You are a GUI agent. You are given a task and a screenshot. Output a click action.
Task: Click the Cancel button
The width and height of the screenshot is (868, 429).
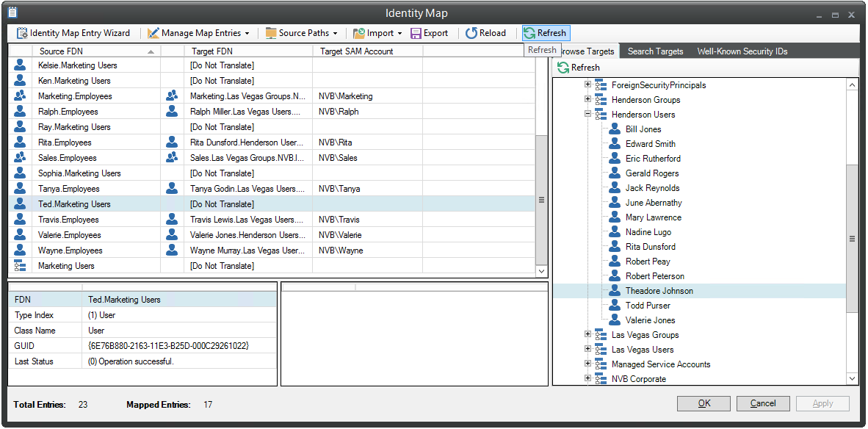(x=763, y=403)
